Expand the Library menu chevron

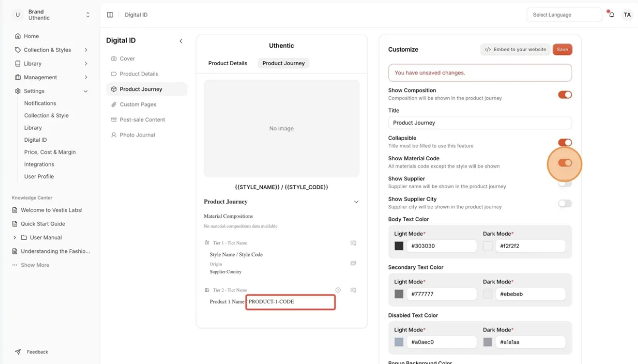click(86, 64)
